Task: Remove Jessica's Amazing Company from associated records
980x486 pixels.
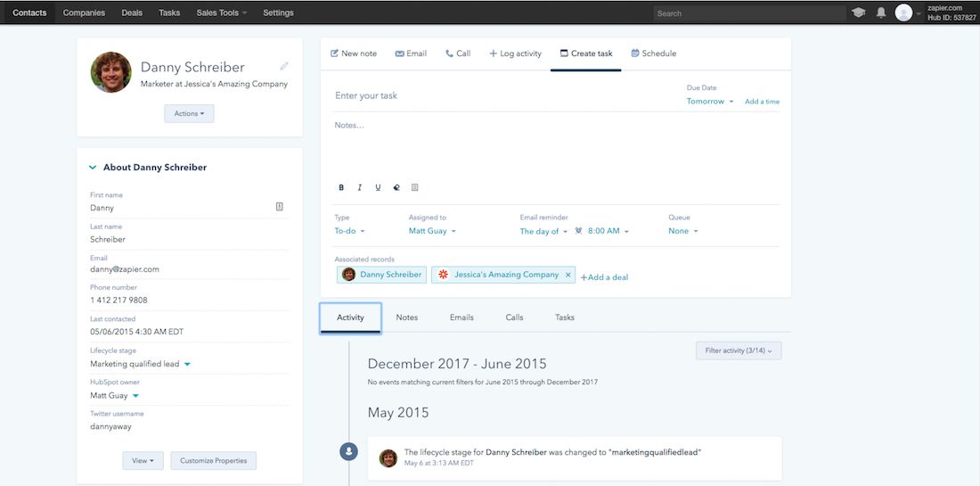Action: [568, 275]
